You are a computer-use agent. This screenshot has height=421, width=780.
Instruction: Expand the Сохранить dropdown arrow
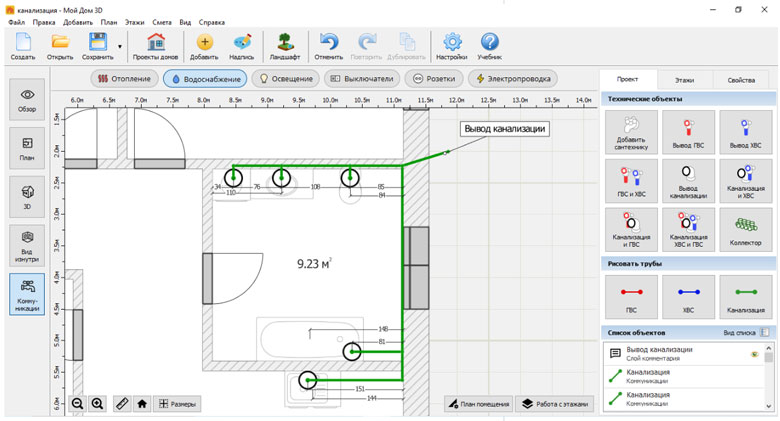click(x=120, y=46)
